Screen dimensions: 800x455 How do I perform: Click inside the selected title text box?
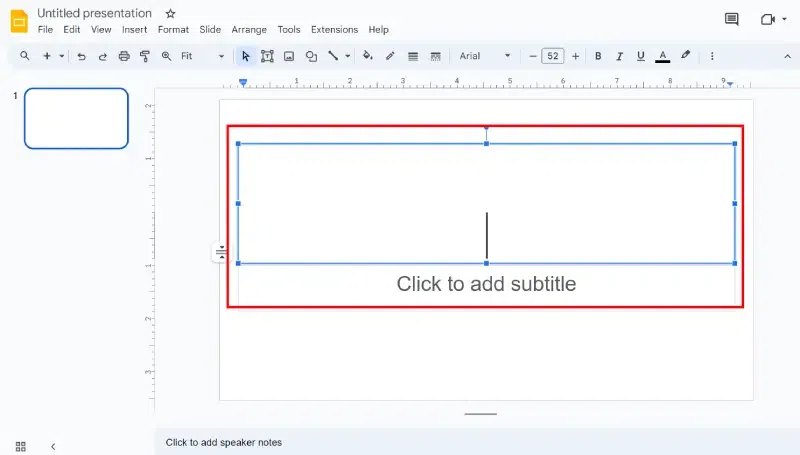[486, 204]
